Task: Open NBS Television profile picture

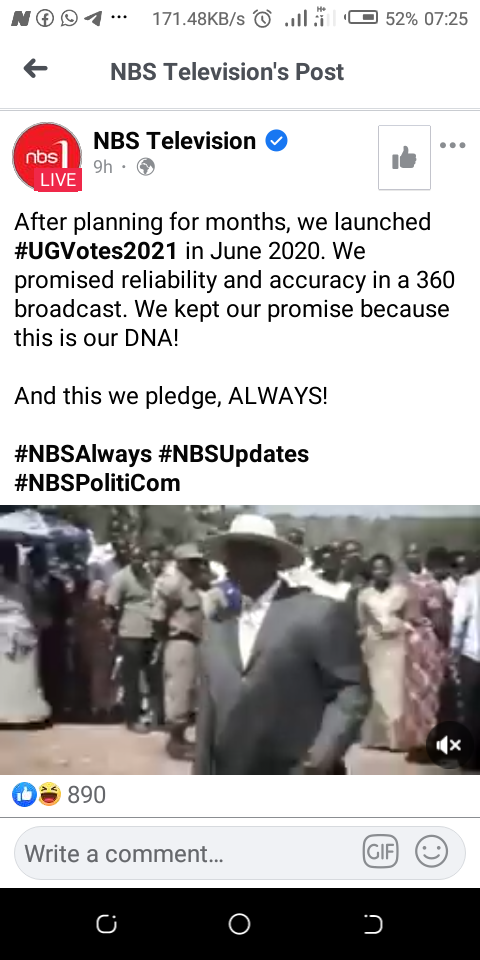Action: pyautogui.click(x=47, y=157)
